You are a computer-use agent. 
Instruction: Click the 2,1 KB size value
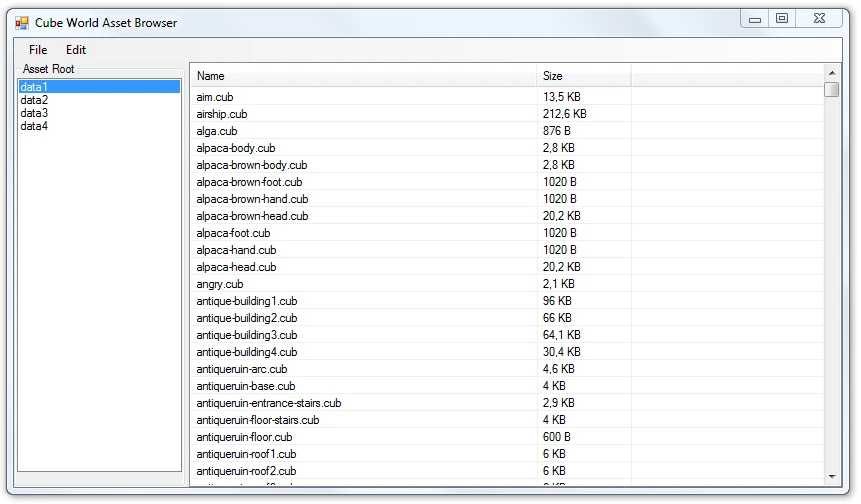point(558,284)
